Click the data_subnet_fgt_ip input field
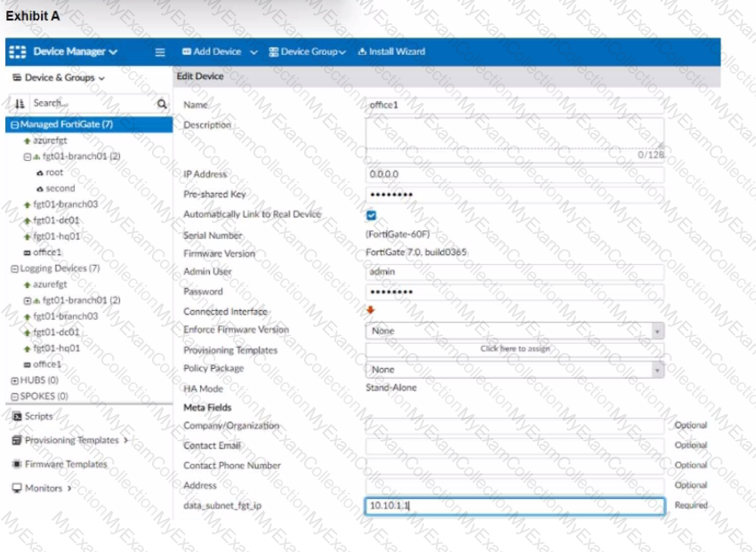 point(514,506)
